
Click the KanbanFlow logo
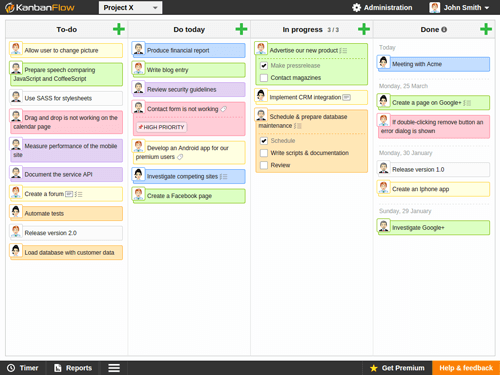40,7
